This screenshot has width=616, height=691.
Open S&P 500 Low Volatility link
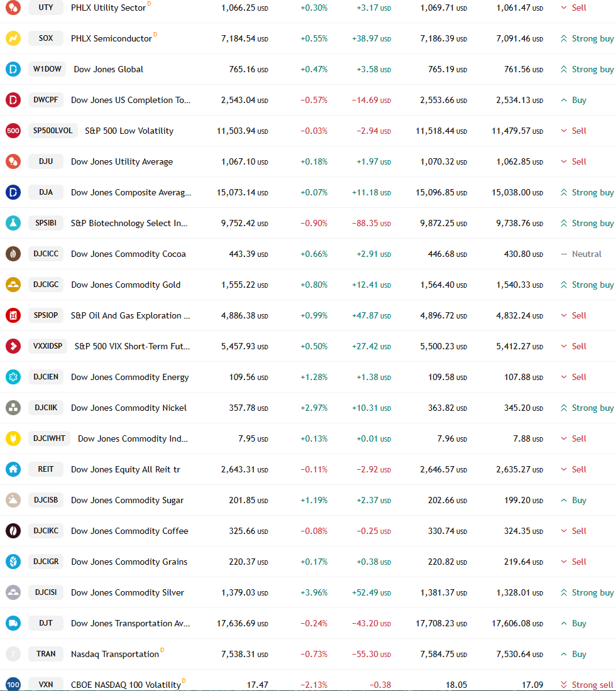(129, 131)
